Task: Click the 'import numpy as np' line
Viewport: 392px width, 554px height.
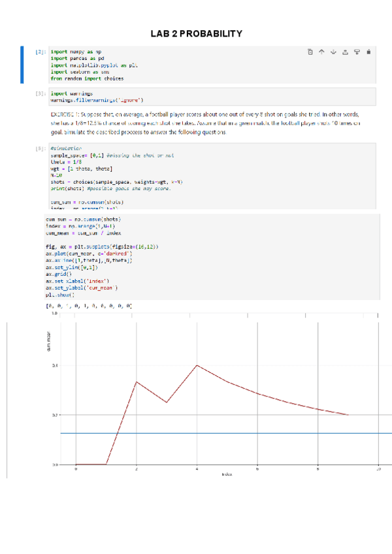Action: coord(76,51)
